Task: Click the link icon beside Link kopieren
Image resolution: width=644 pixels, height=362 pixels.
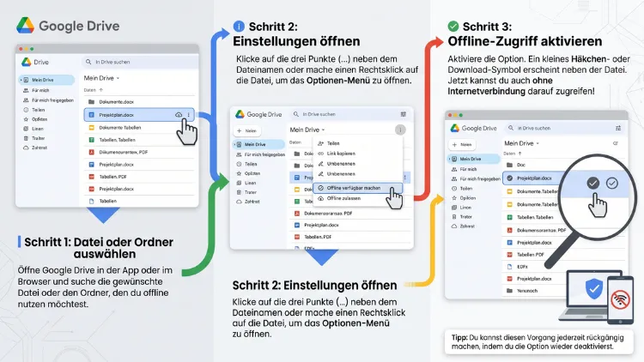Action: (321, 154)
